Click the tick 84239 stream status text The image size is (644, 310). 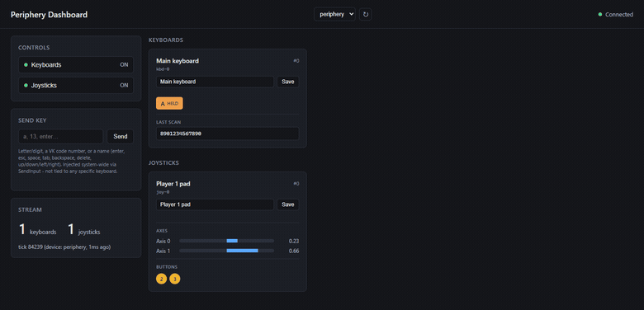(64, 247)
